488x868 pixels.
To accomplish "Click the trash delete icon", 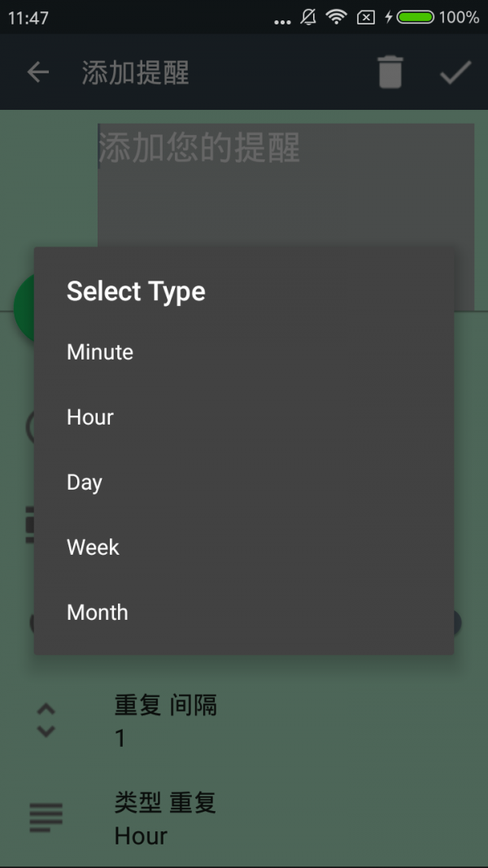I will click(390, 72).
